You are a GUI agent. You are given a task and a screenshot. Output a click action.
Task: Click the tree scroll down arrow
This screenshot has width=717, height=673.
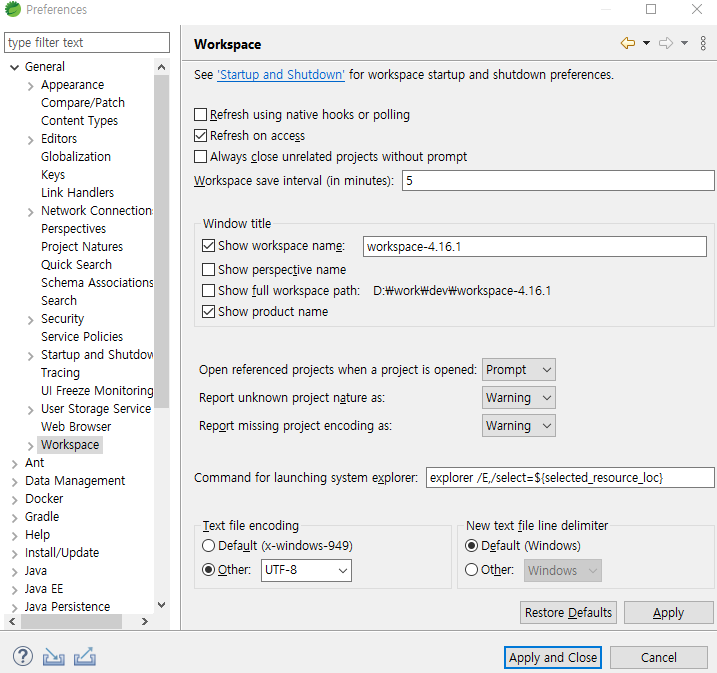click(161, 605)
